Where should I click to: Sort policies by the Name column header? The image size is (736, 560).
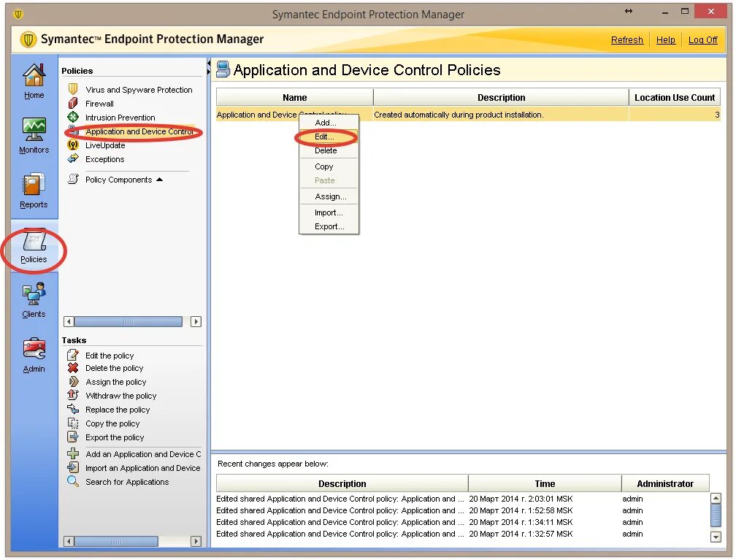coord(294,98)
